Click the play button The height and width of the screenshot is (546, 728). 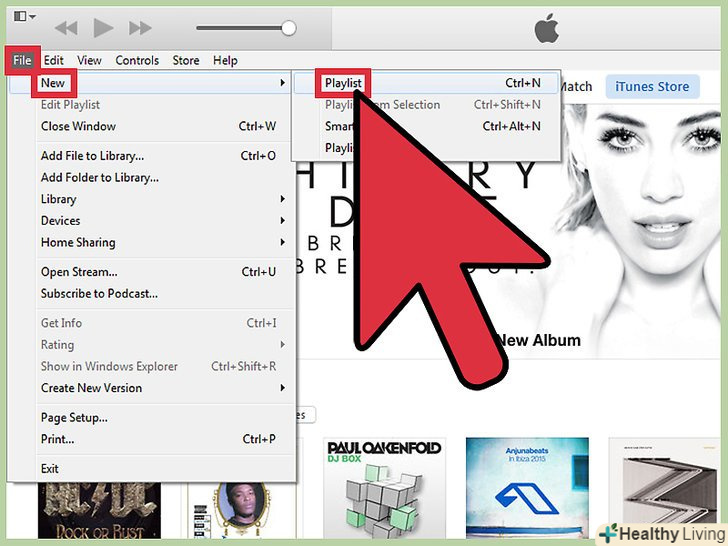tap(103, 28)
